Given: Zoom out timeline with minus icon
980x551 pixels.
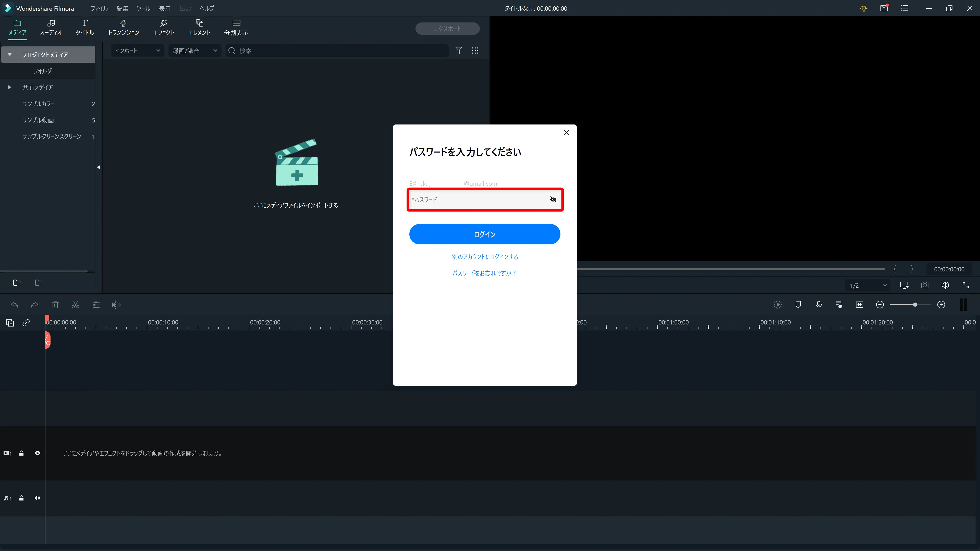Looking at the screenshot, I should click(880, 305).
